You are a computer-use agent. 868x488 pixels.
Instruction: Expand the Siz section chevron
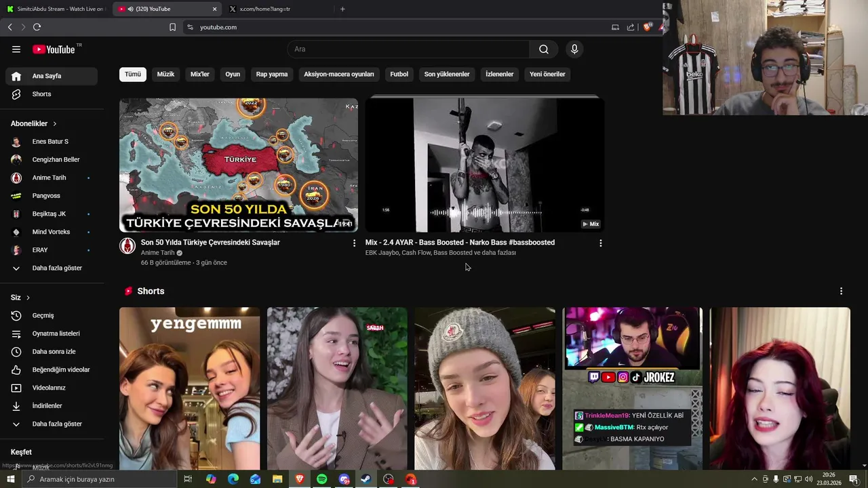click(28, 298)
